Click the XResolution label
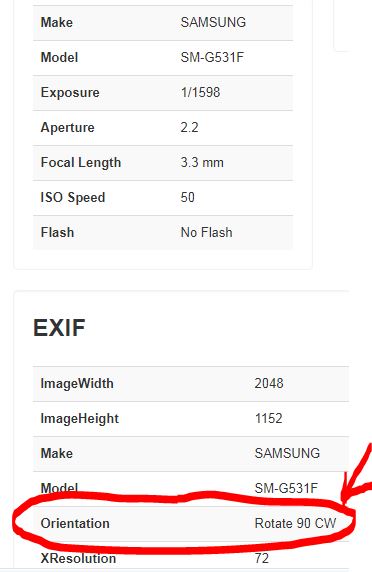Screen dimensions: 372x572 pyautogui.click(x=78, y=559)
